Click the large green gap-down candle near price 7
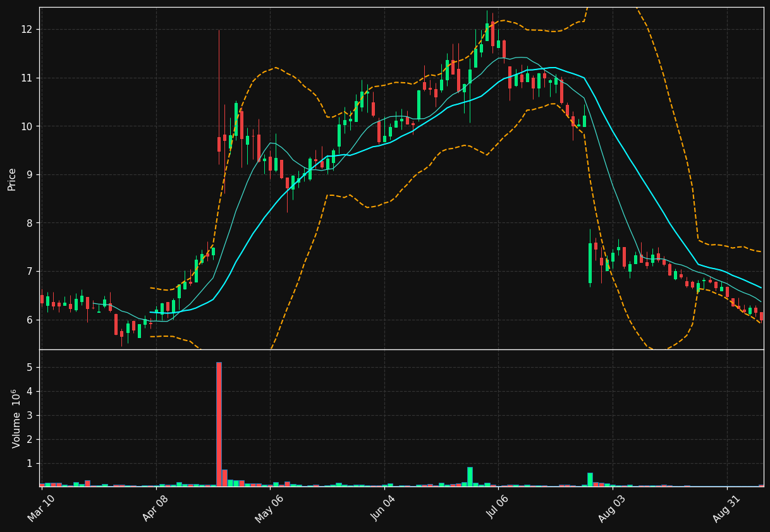The height and width of the screenshot is (532, 770). [x=590, y=263]
